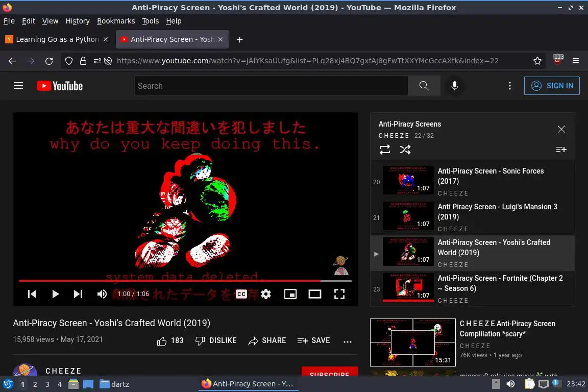Play the paused video
Screen dimensions: 588x392
[x=55, y=294]
